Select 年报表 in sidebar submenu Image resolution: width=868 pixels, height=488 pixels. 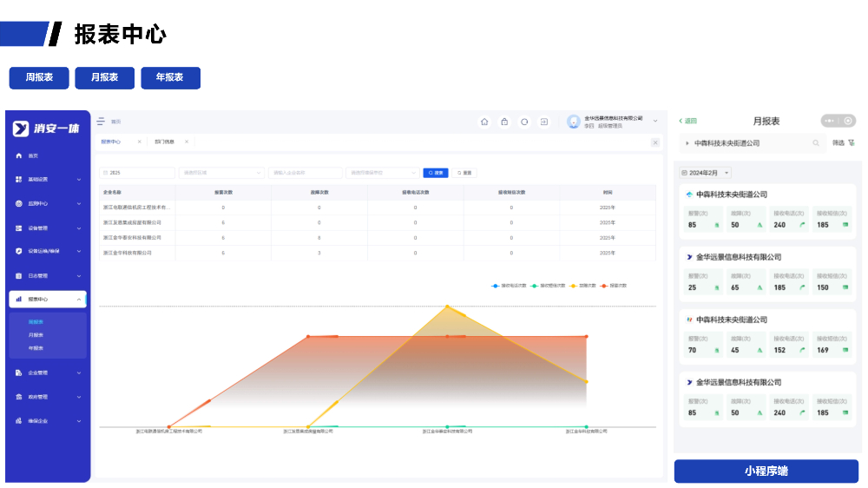click(36, 348)
